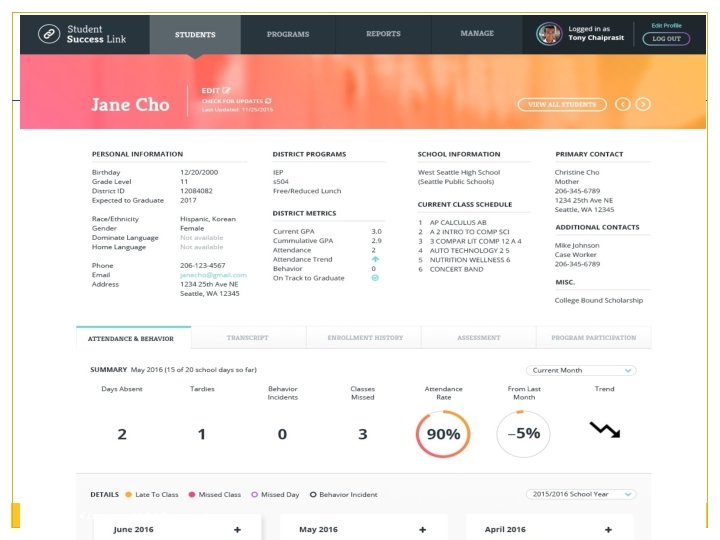Go to previous student with left arrow

(x=623, y=105)
